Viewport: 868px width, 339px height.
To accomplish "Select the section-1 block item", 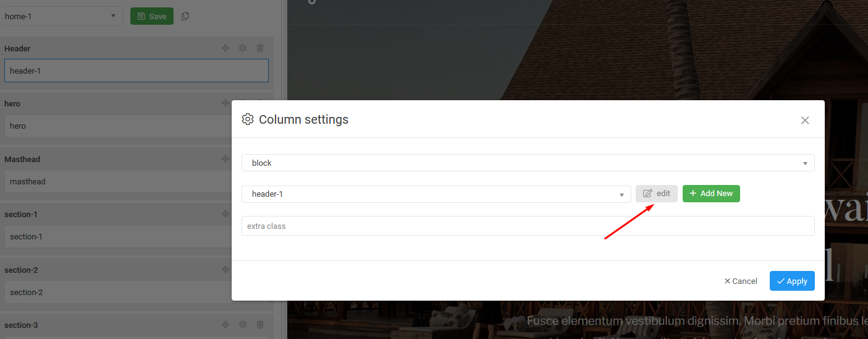I will [x=117, y=236].
